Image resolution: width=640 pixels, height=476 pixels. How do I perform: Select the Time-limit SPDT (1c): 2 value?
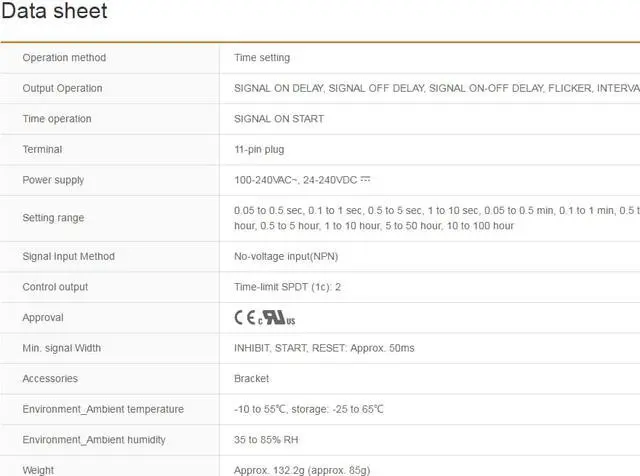coord(288,287)
